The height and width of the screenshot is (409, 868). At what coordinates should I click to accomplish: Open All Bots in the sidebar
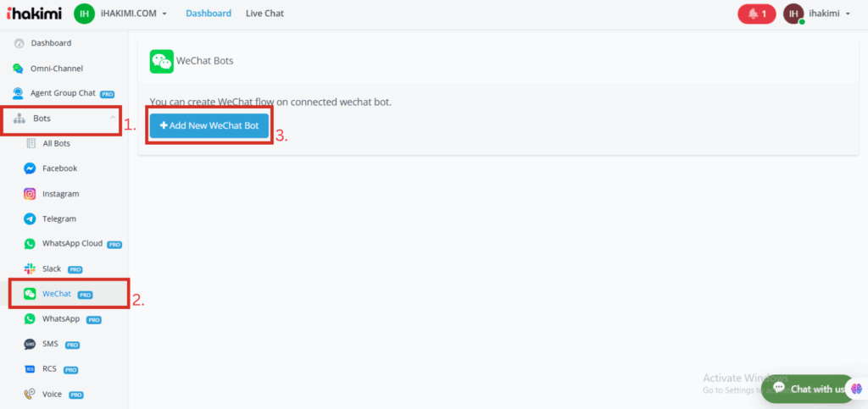pyautogui.click(x=56, y=143)
